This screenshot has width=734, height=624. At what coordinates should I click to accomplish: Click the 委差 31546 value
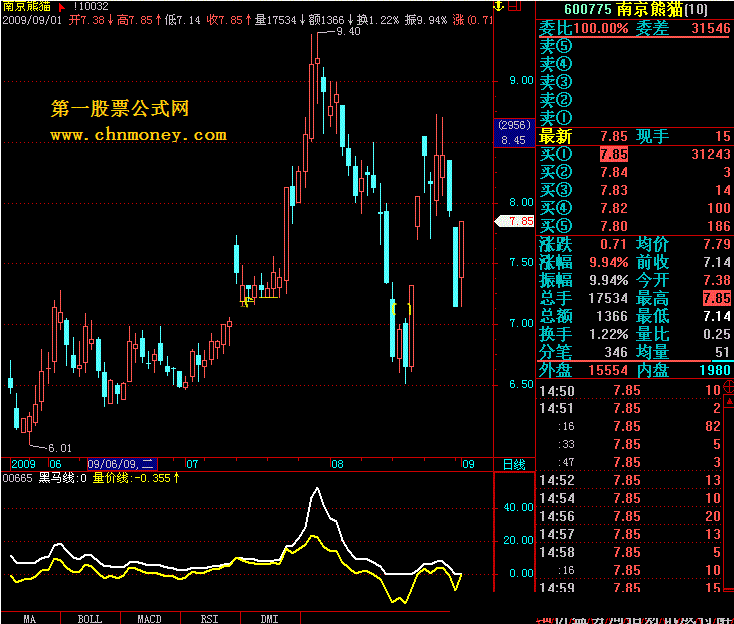click(x=711, y=29)
